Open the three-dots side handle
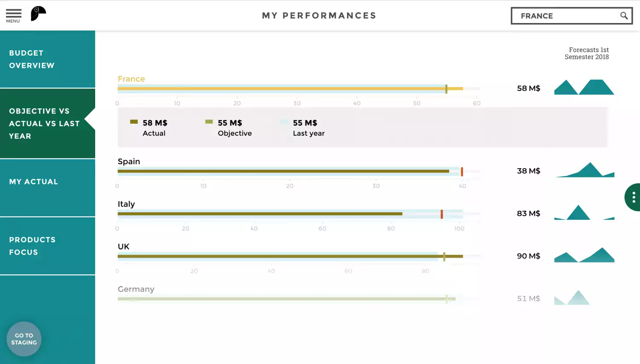The image size is (640, 364). (x=633, y=197)
